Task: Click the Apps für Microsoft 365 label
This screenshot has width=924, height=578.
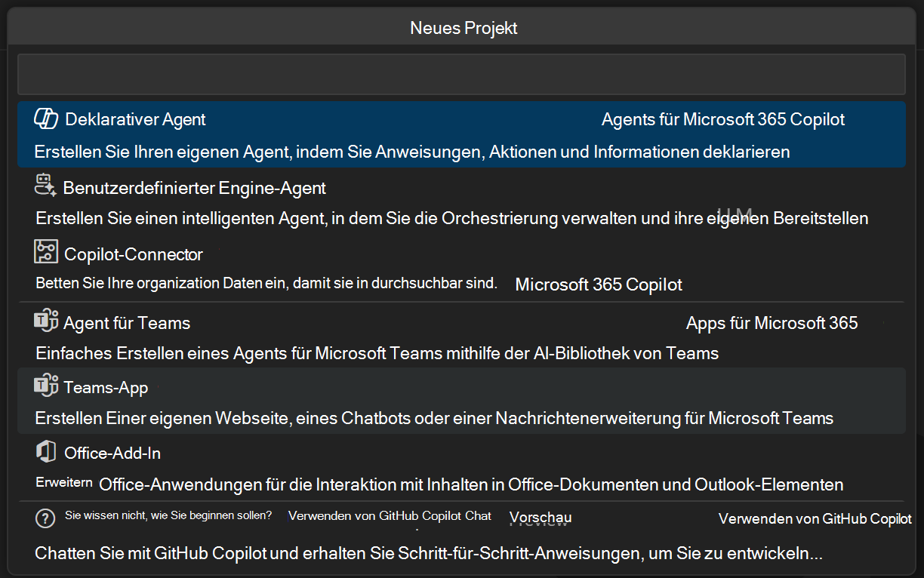Action: (772, 322)
